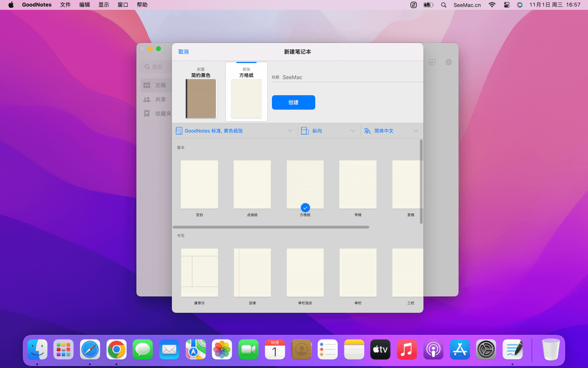588x368 pixels.
Task: Open Messages app in dock
Action: pos(143,350)
